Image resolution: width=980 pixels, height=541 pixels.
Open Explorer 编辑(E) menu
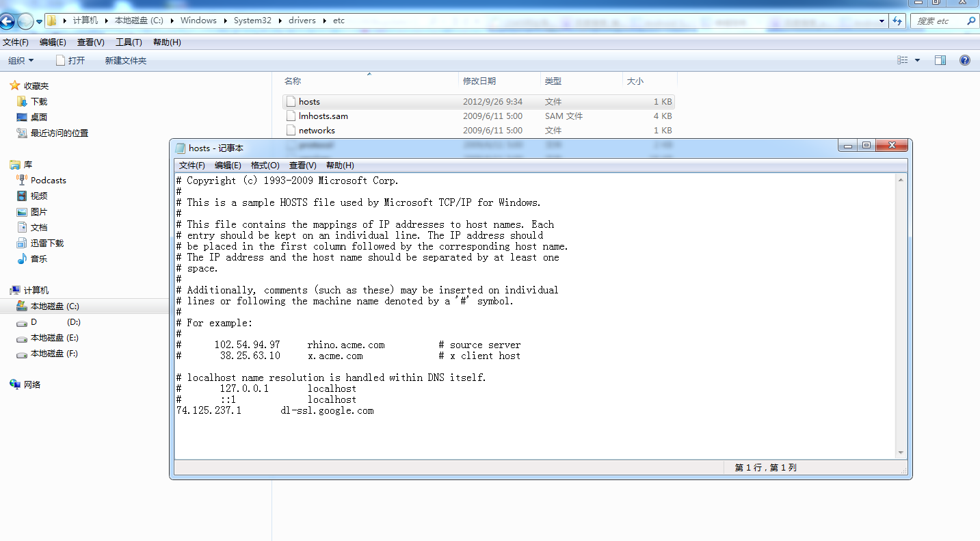53,42
